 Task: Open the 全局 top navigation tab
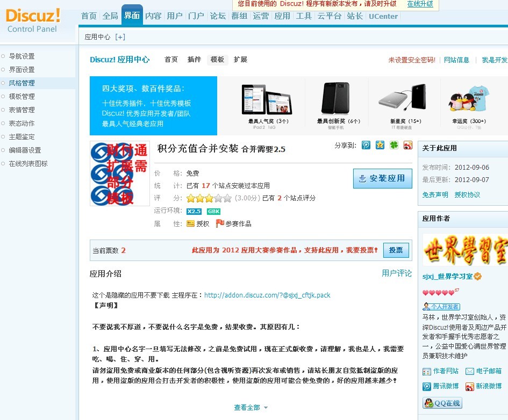[x=110, y=16]
